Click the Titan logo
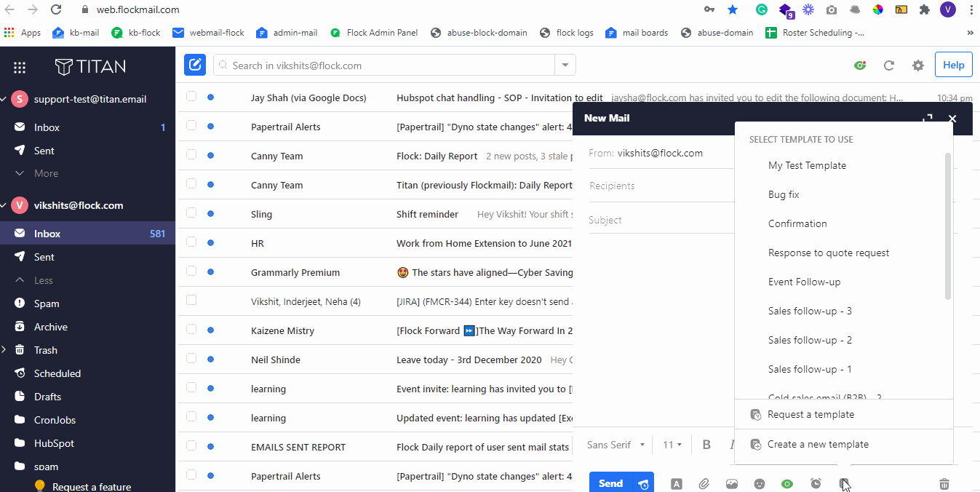 tap(90, 67)
